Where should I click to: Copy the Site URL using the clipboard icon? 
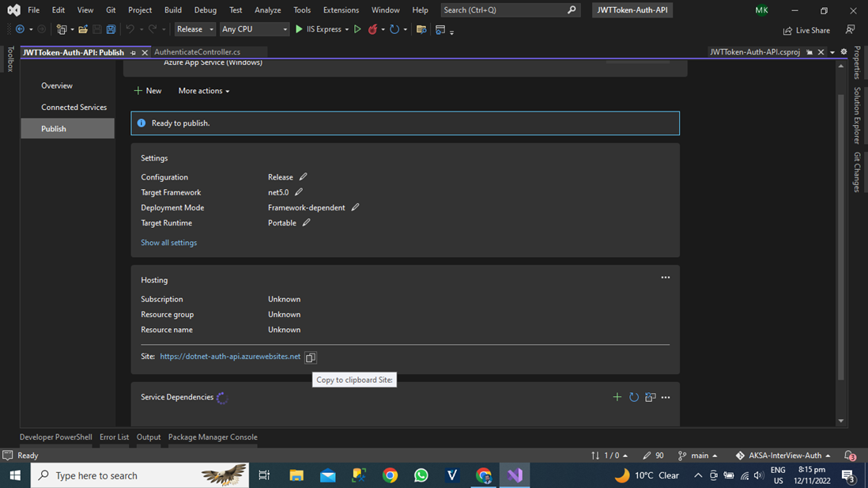(x=311, y=357)
